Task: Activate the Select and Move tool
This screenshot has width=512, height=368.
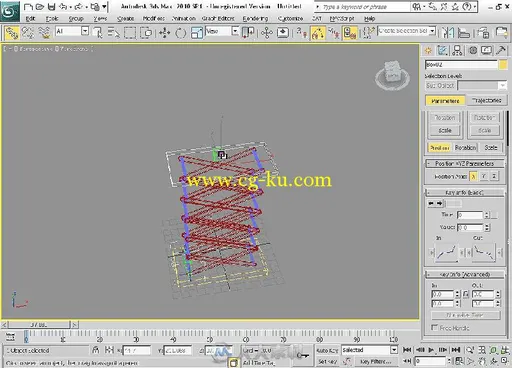Action: (x=164, y=33)
